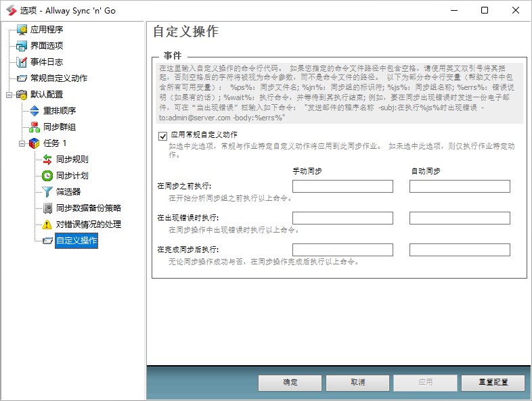Click the 同步规则 arrows icon
532x401 pixels.
(x=47, y=160)
